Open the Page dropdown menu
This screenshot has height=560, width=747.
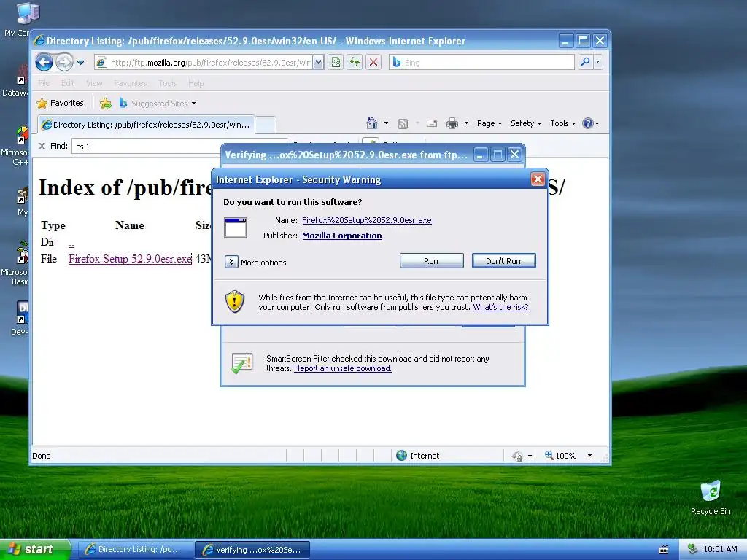point(489,123)
